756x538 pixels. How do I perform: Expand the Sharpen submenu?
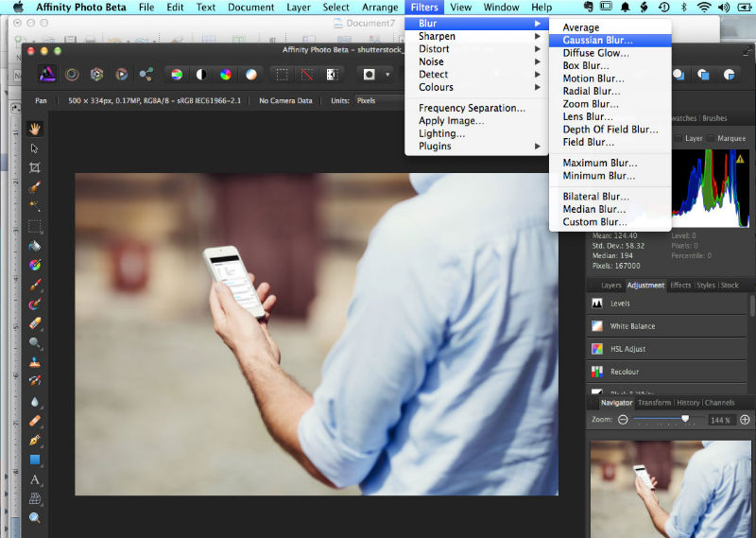coord(437,36)
